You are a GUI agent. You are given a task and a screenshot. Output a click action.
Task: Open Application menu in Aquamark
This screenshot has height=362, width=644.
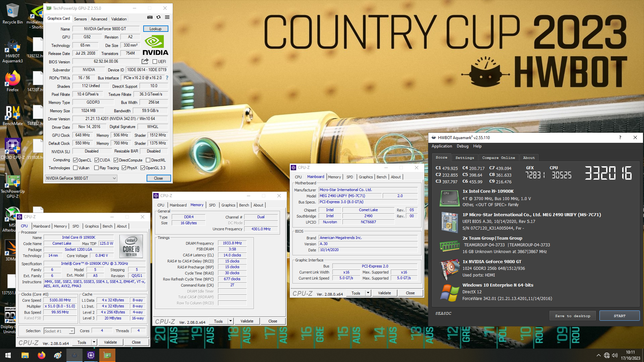pos(442,146)
